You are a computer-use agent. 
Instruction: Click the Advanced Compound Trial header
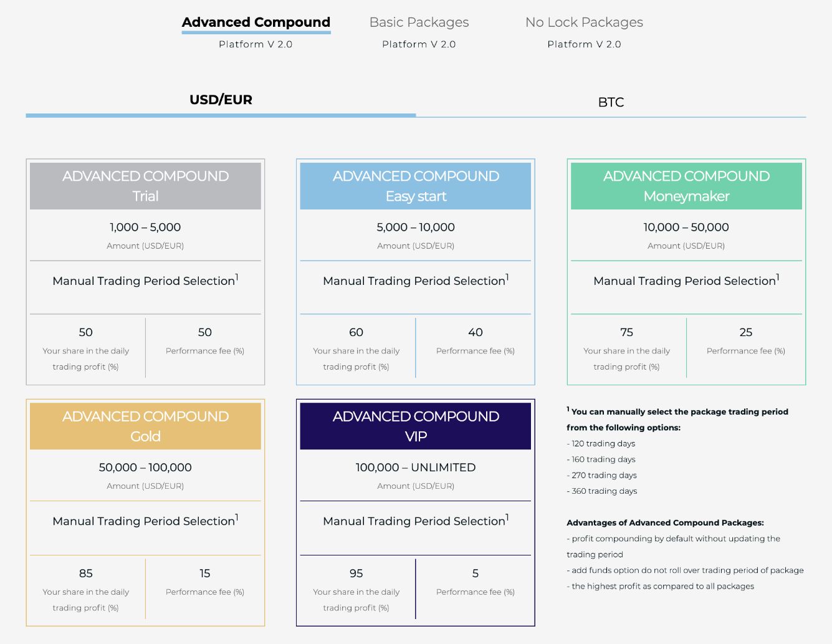click(x=145, y=186)
